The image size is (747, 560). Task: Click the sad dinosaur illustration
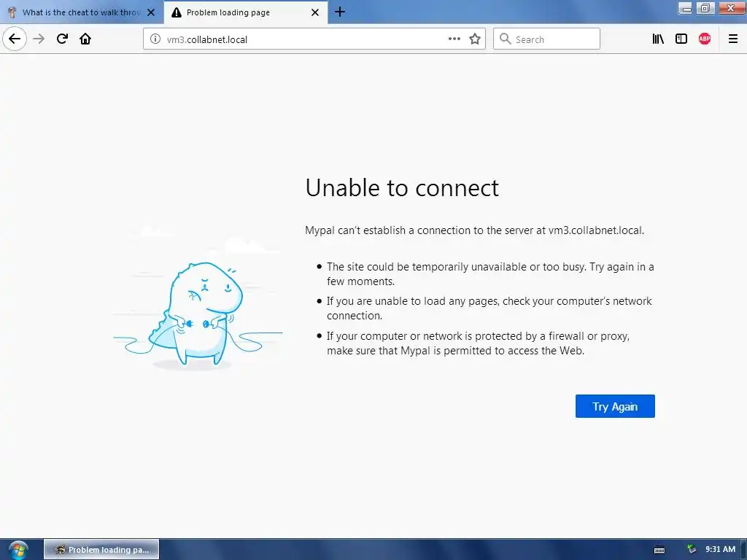click(x=198, y=314)
